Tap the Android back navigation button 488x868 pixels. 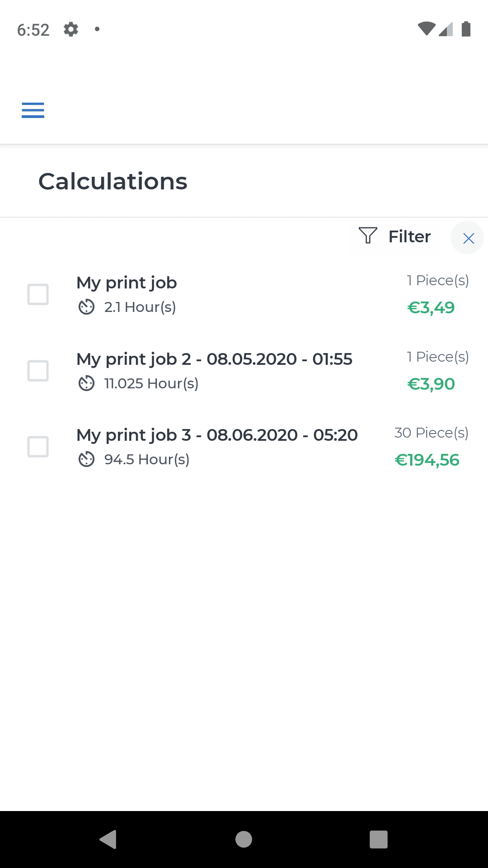108,840
